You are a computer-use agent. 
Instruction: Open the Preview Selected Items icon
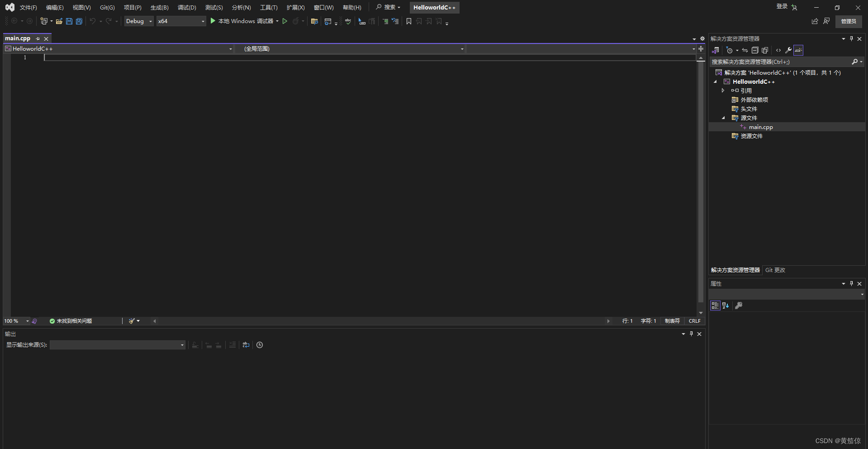point(765,50)
